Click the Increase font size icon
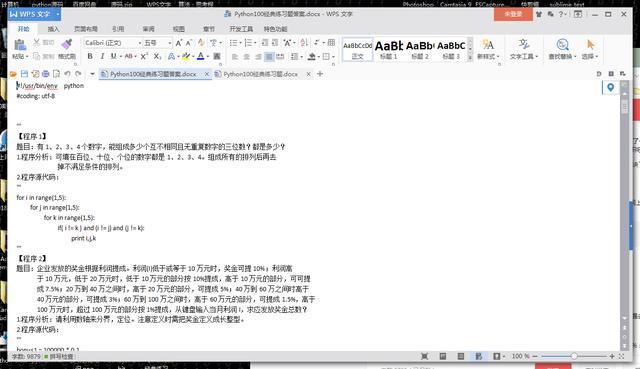This screenshot has height=369, width=640. point(178,42)
